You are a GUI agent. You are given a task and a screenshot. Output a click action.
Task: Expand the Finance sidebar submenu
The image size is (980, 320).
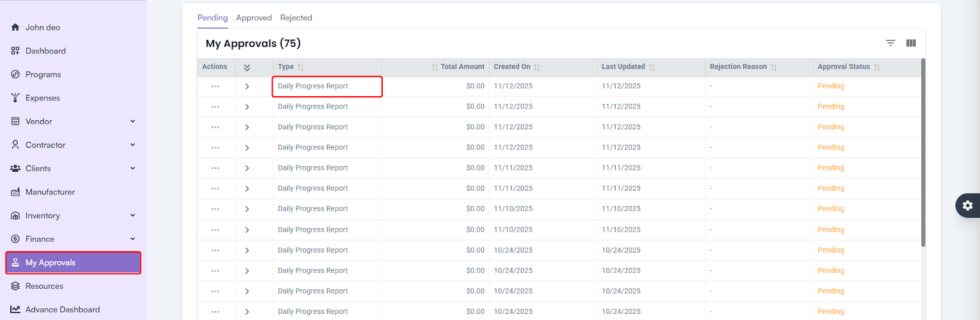[132, 239]
